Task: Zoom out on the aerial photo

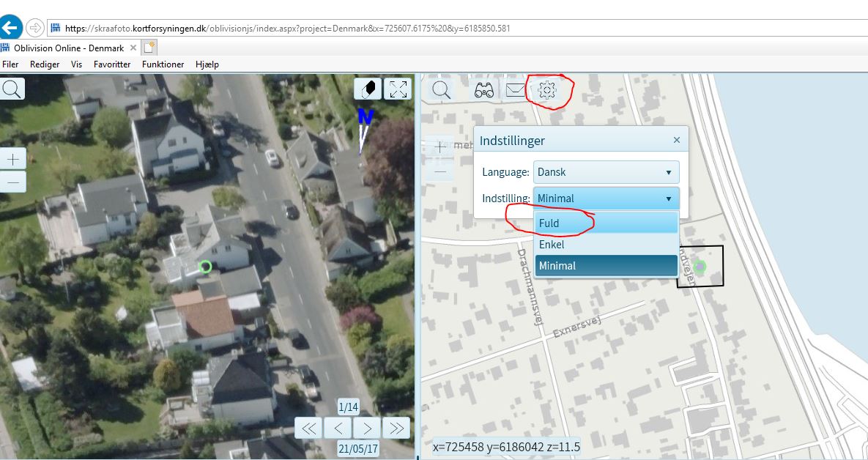Action: 12,182
